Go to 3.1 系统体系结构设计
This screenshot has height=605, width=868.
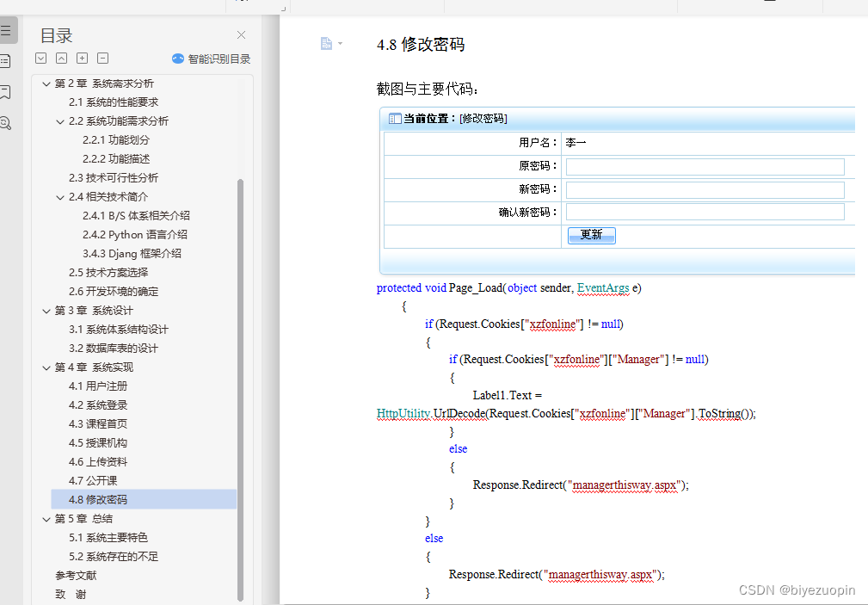pos(119,330)
